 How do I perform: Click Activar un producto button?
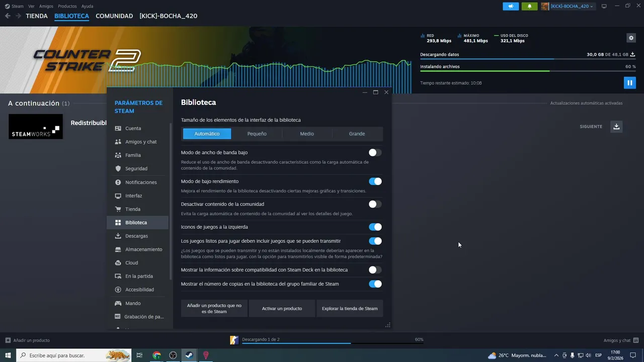(x=282, y=308)
